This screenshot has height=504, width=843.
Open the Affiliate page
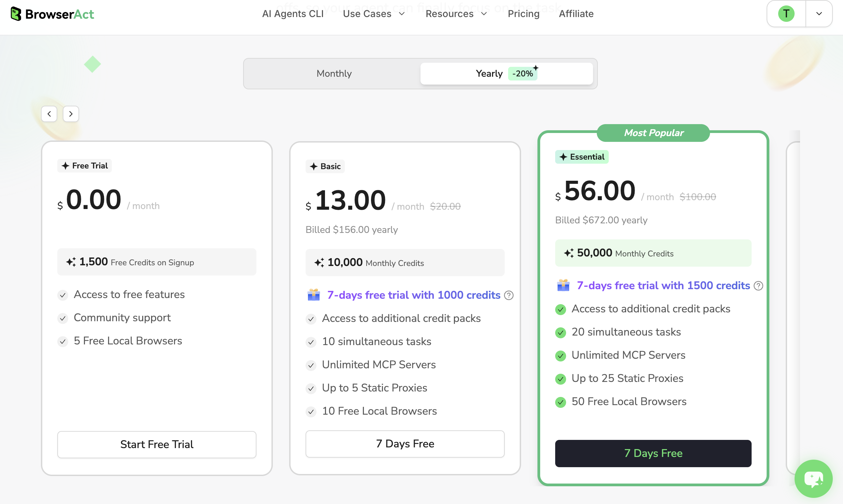click(576, 14)
